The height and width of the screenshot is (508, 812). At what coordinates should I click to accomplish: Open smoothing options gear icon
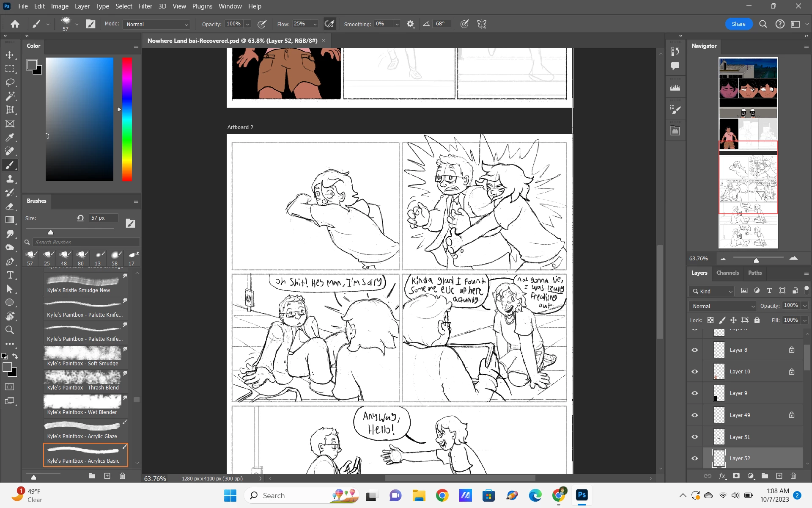coord(410,24)
